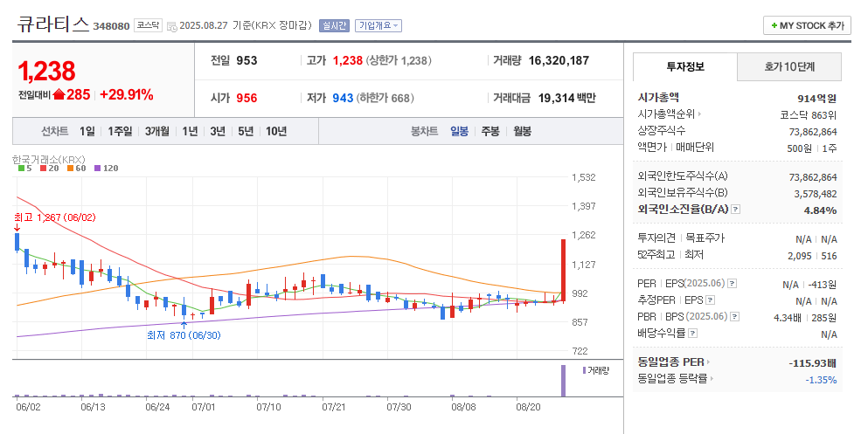This screenshot has height=434, width=868.
Task: Select the 주봉 candle chart
Action: (x=490, y=131)
